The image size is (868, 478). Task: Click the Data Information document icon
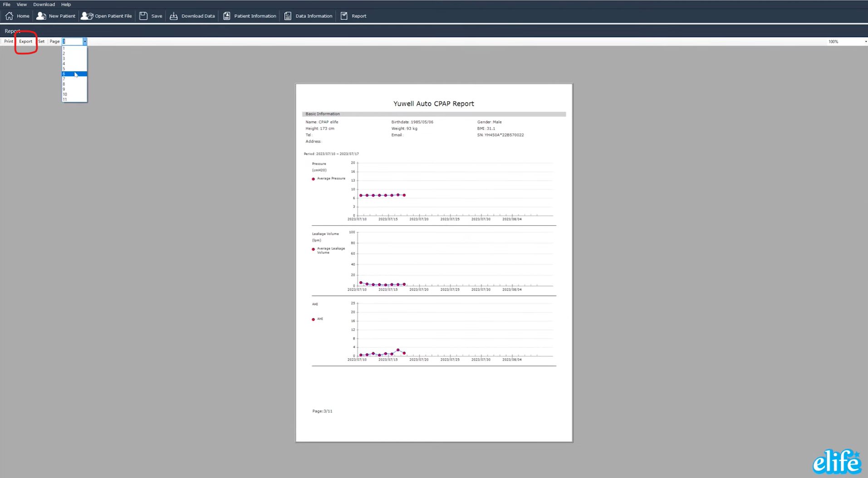[x=288, y=16]
